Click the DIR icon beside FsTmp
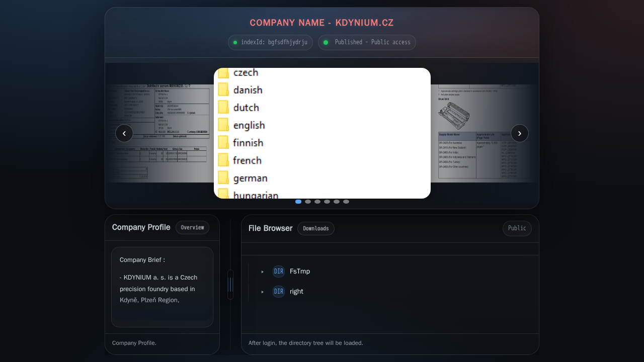644x362 pixels. coord(279,271)
